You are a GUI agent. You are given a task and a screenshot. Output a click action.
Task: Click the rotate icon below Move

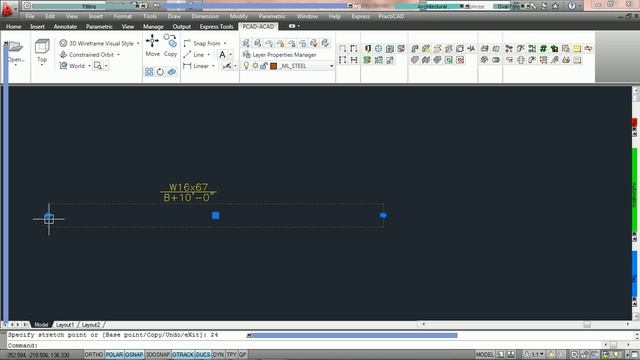click(160, 72)
